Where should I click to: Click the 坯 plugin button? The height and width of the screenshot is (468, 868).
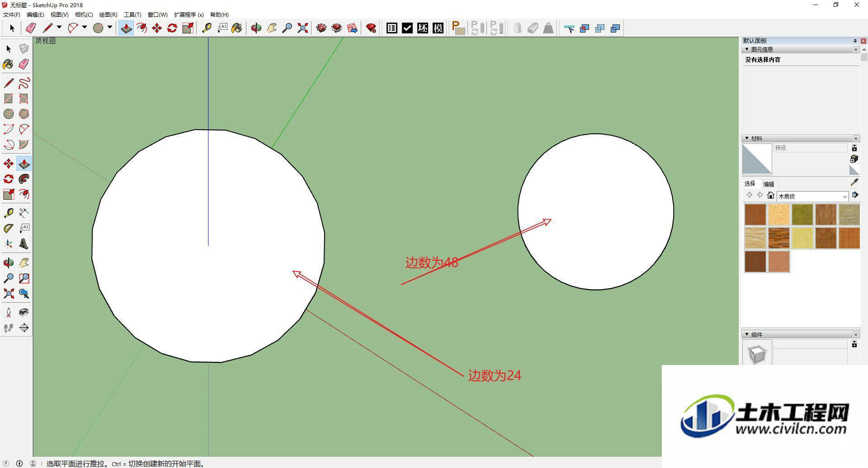423,28
